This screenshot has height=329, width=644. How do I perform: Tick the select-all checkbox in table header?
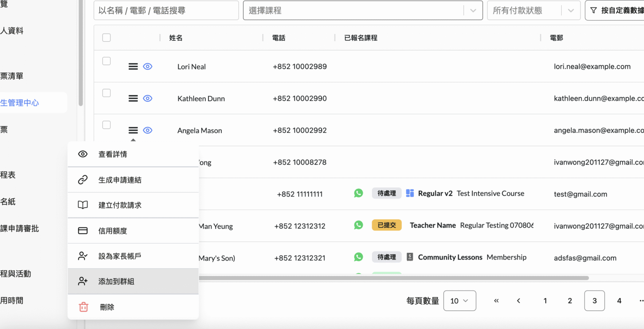(x=106, y=38)
